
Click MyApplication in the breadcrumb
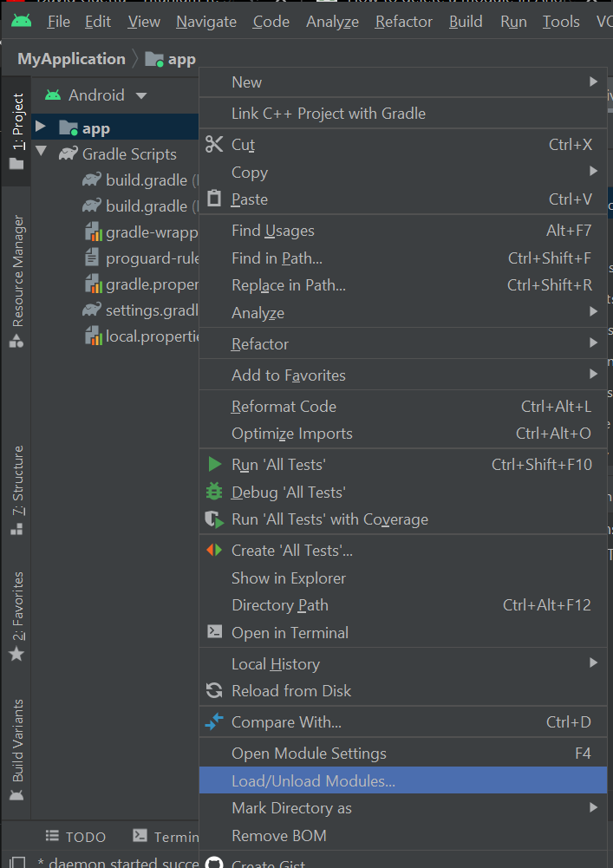71,59
